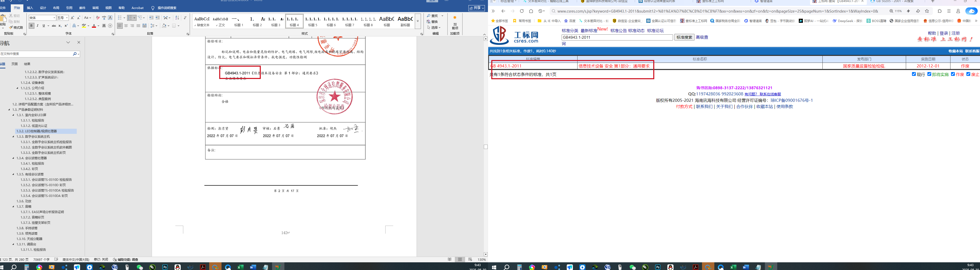Collapse the 1.3.5 有线会议话筒 outline node
Viewport: 980px width, 270px height.
[x=14, y=174]
